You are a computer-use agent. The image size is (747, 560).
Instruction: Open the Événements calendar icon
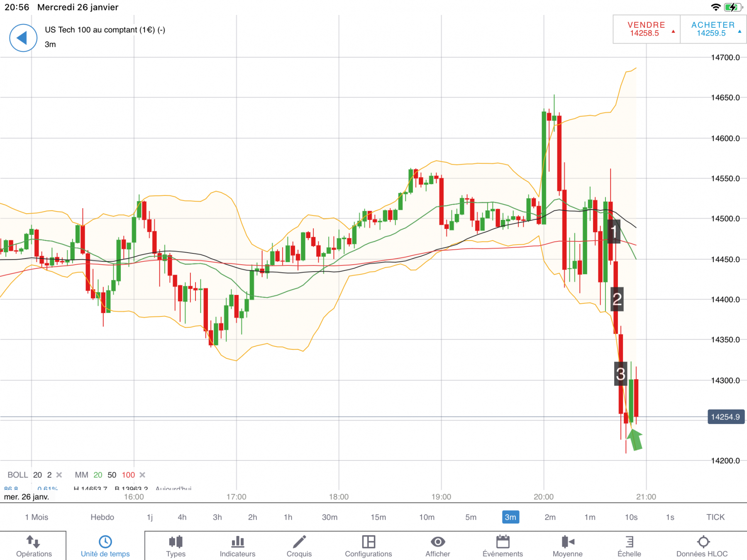503,546
